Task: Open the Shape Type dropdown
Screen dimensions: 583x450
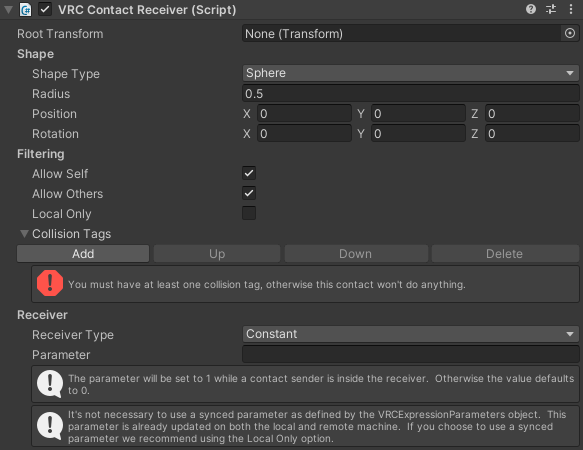Action: [x=410, y=73]
